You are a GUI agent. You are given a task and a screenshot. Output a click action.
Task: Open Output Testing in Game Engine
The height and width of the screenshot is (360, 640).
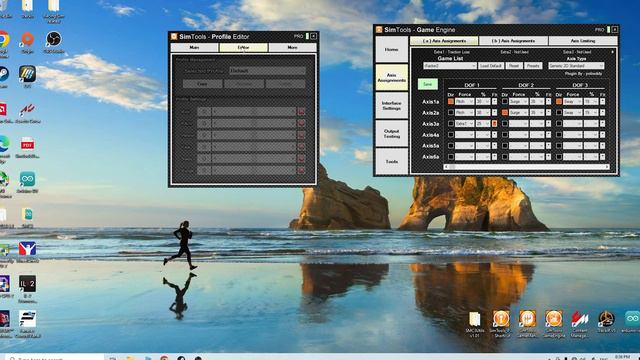pyautogui.click(x=391, y=133)
